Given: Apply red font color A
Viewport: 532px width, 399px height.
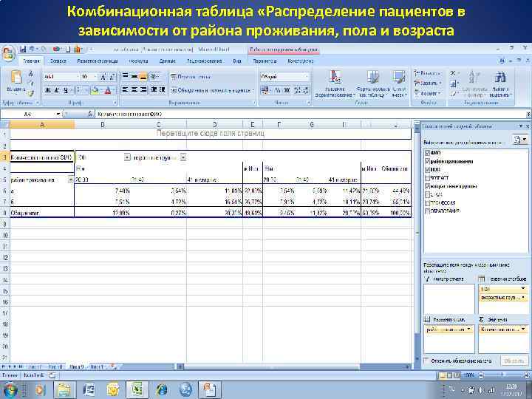Looking at the screenshot, I should (108, 90).
